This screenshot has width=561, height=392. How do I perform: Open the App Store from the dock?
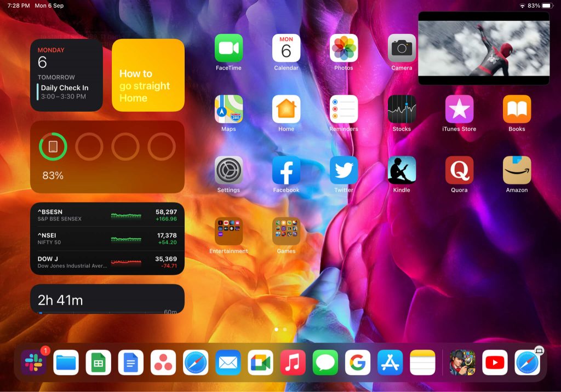[x=390, y=362]
